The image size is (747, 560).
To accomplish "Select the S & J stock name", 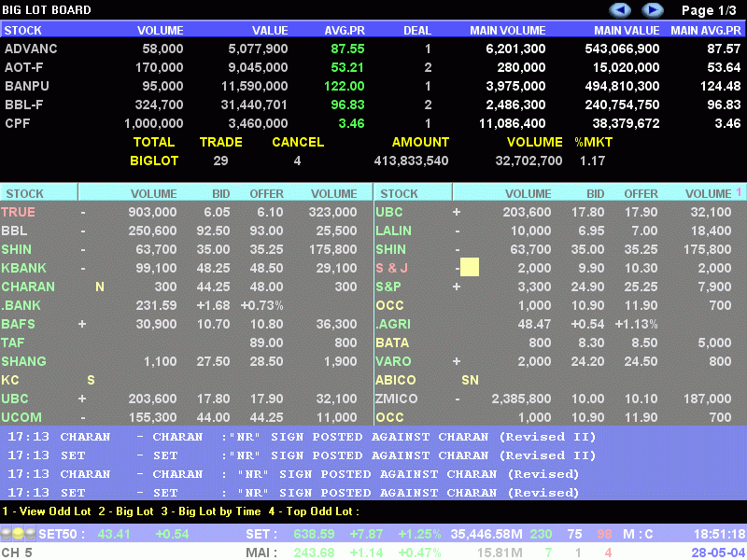I will (x=391, y=268).
